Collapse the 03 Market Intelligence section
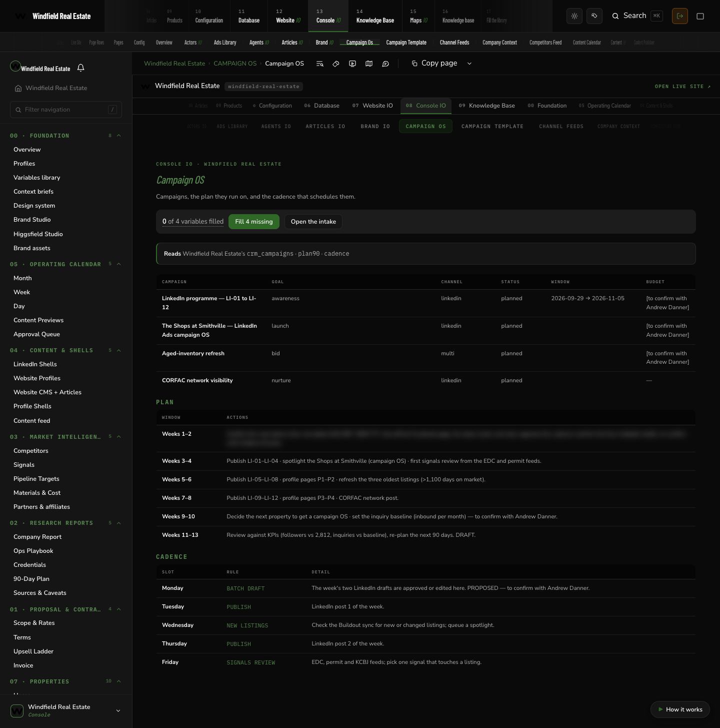Screen dimensions: 720x728 pos(119,437)
